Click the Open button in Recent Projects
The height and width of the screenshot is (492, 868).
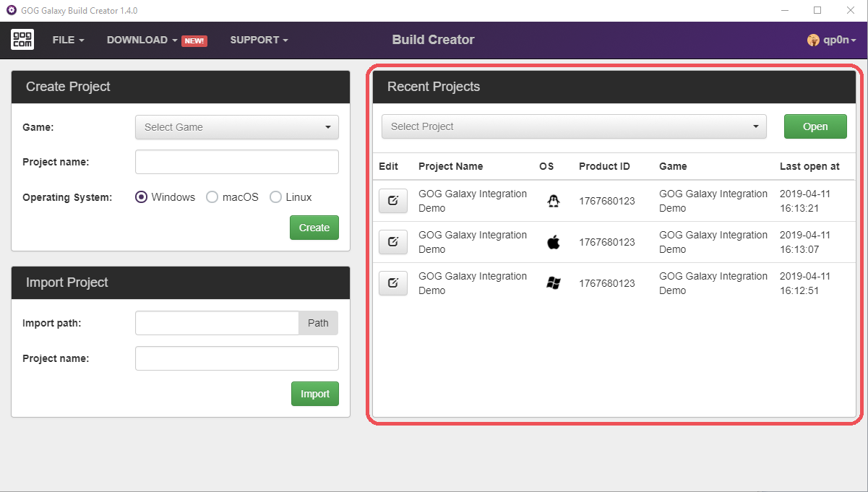coord(815,126)
